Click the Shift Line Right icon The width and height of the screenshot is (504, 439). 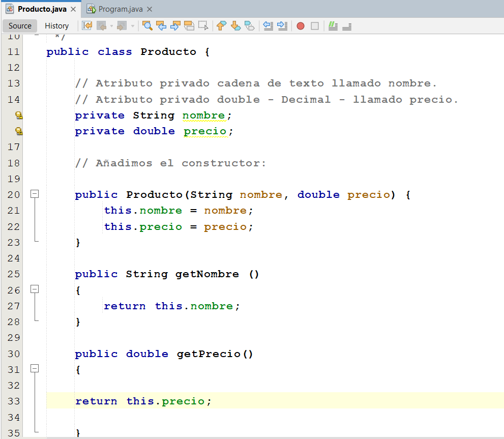click(281, 26)
